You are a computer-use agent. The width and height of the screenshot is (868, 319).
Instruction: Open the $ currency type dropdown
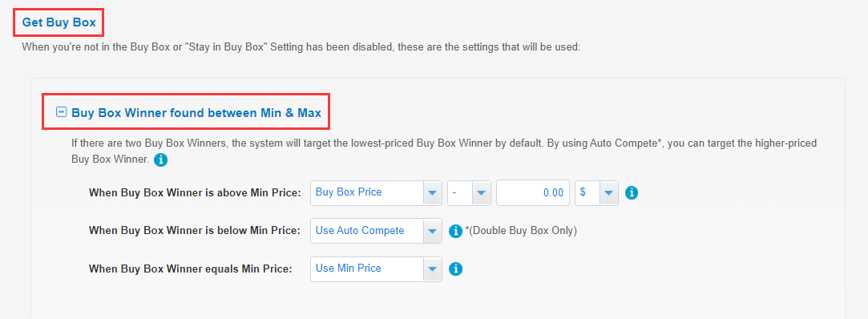597,192
